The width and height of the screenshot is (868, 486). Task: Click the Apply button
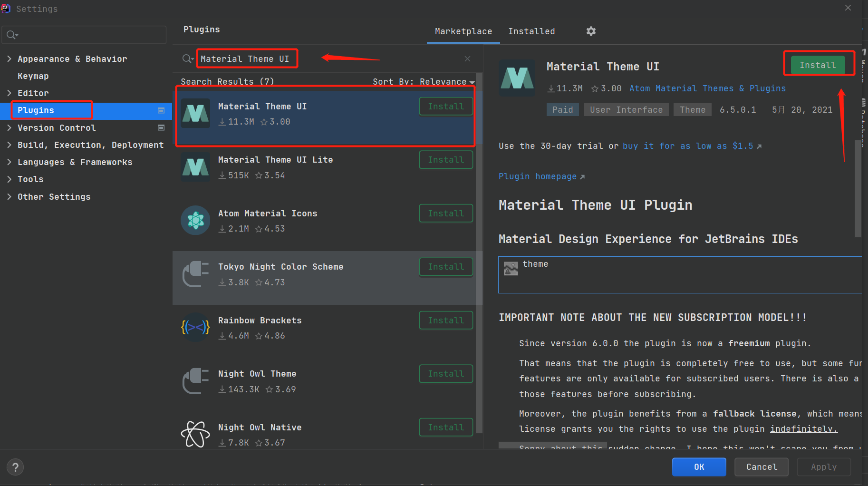824,467
